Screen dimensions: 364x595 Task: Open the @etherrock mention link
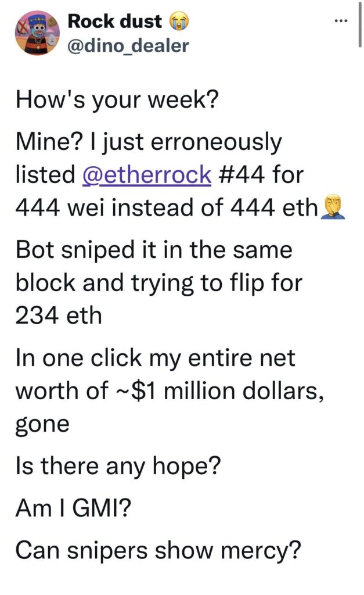tap(147, 175)
